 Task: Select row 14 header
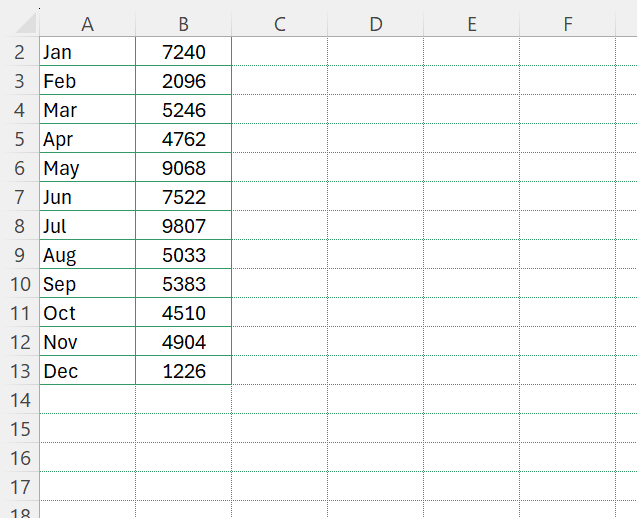(20, 400)
